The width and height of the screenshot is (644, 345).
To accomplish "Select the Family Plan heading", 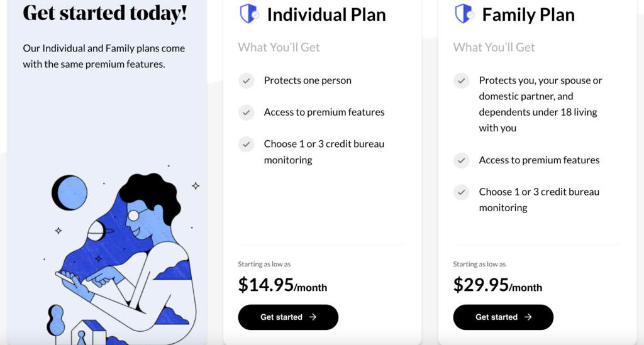I will click(528, 15).
